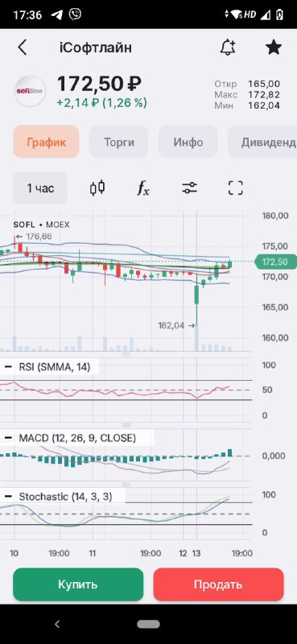The width and height of the screenshot is (297, 644).
Task: Tap the Android back navigation button
Action: point(57,625)
